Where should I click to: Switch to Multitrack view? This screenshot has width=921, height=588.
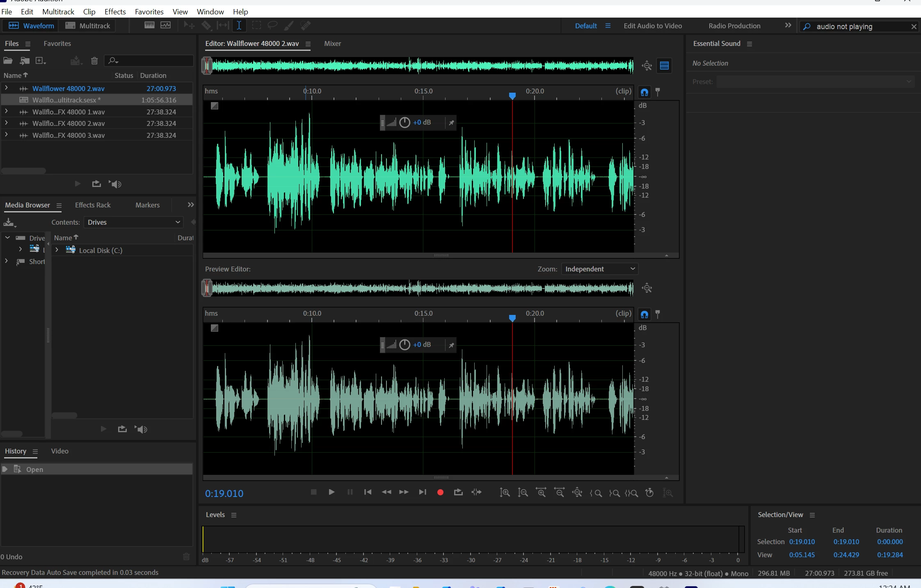point(88,25)
